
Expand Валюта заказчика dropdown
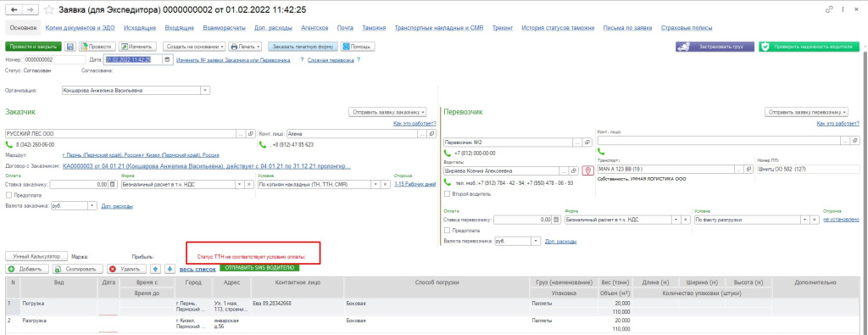pos(92,206)
